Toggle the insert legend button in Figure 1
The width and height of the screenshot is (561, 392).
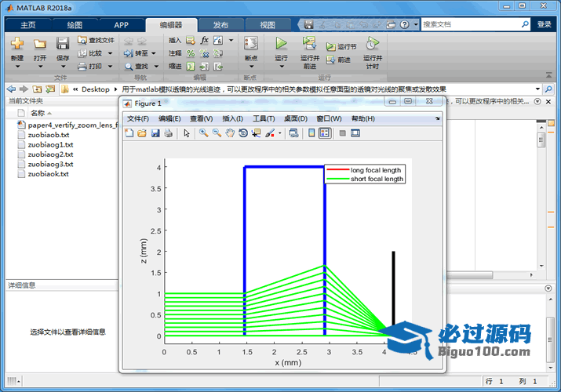click(x=325, y=133)
